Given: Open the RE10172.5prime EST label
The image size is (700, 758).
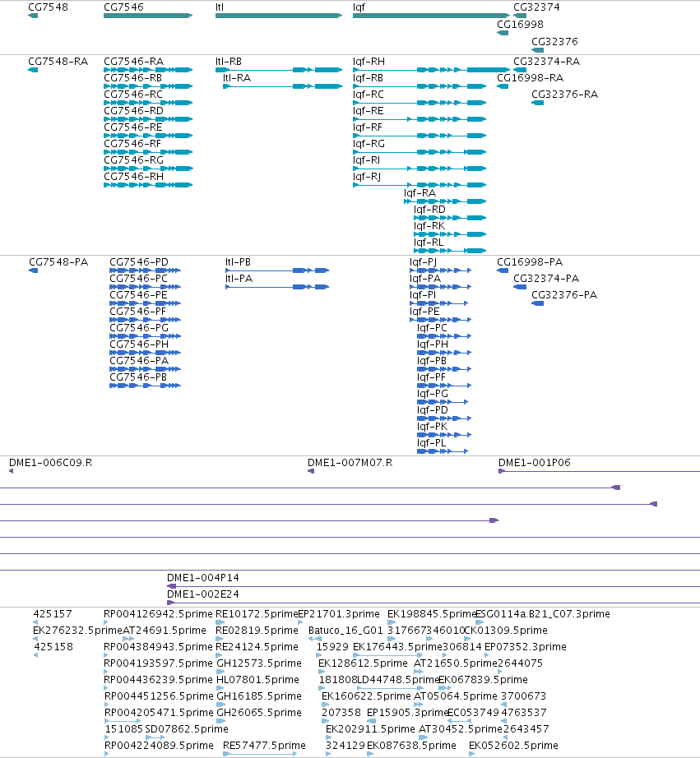Looking at the screenshot, I should [x=257, y=614].
